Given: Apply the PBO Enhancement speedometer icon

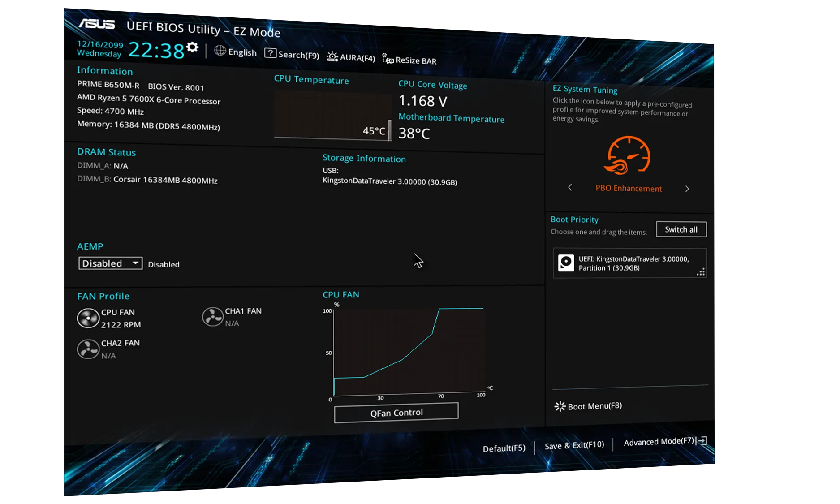Looking at the screenshot, I should (x=629, y=156).
